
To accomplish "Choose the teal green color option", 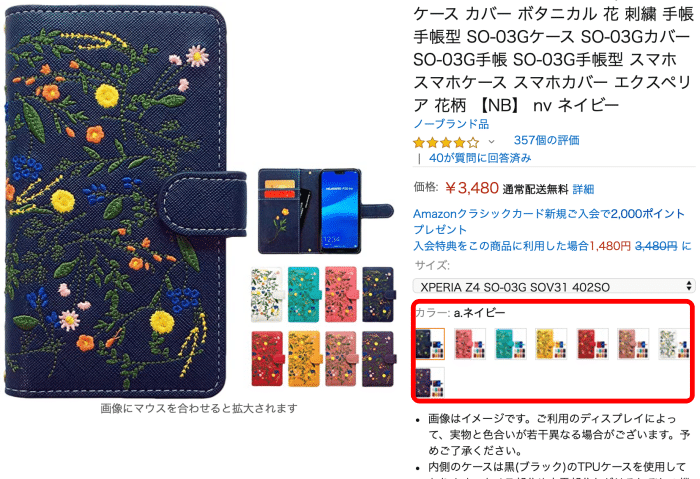I will (x=511, y=343).
